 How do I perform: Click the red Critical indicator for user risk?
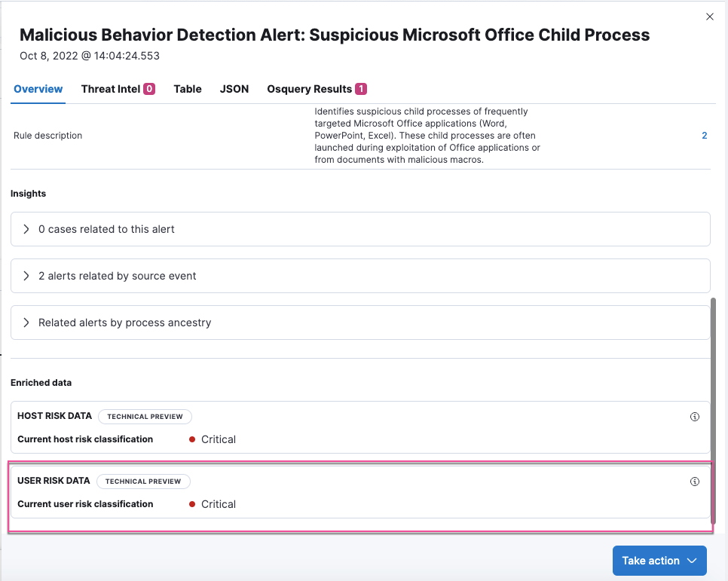coord(194,503)
